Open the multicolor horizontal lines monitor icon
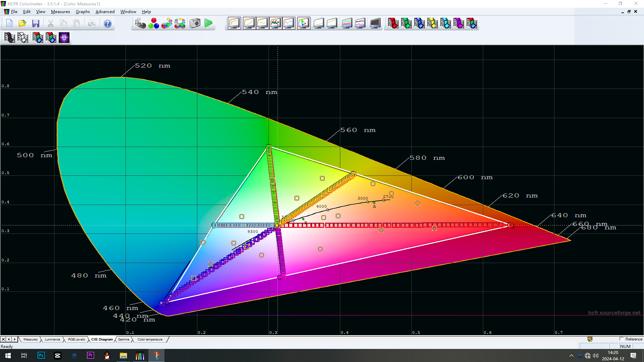This screenshot has height=362, width=644. 347,23
